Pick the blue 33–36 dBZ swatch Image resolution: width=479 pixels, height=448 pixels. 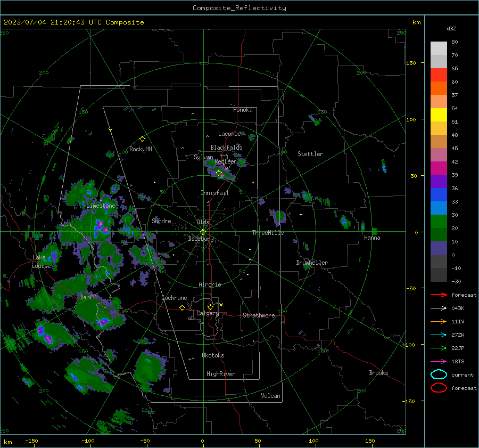click(x=439, y=195)
